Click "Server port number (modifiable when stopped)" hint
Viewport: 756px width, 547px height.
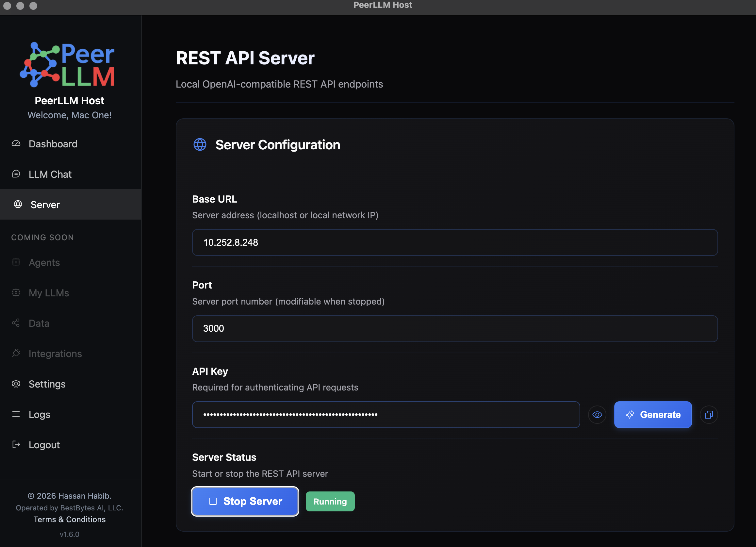(x=288, y=301)
